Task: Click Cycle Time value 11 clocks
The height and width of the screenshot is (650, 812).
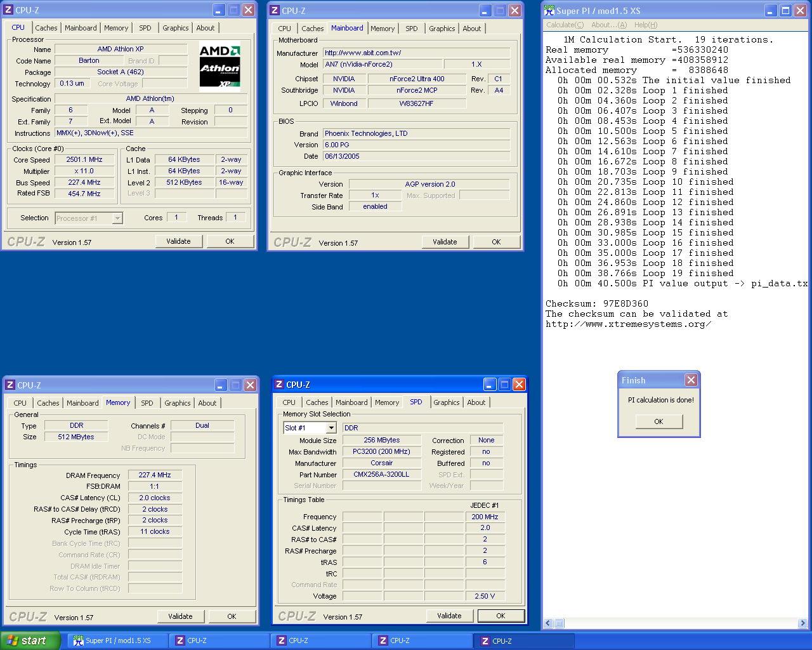Action: pyautogui.click(x=155, y=531)
